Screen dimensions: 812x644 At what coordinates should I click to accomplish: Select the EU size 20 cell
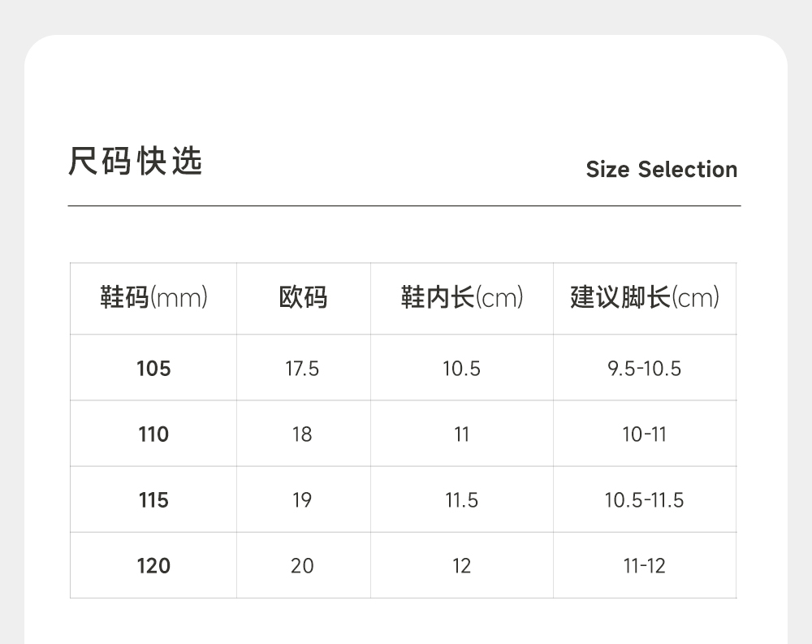pyautogui.click(x=302, y=566)
